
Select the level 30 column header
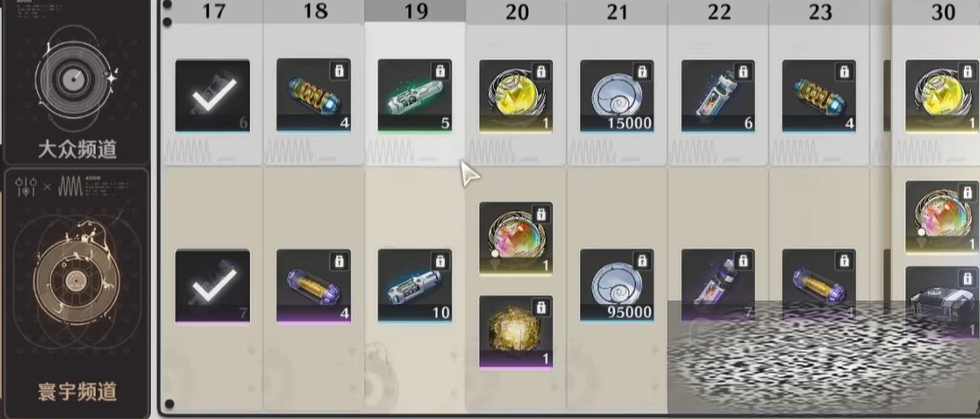coord(943,11)
